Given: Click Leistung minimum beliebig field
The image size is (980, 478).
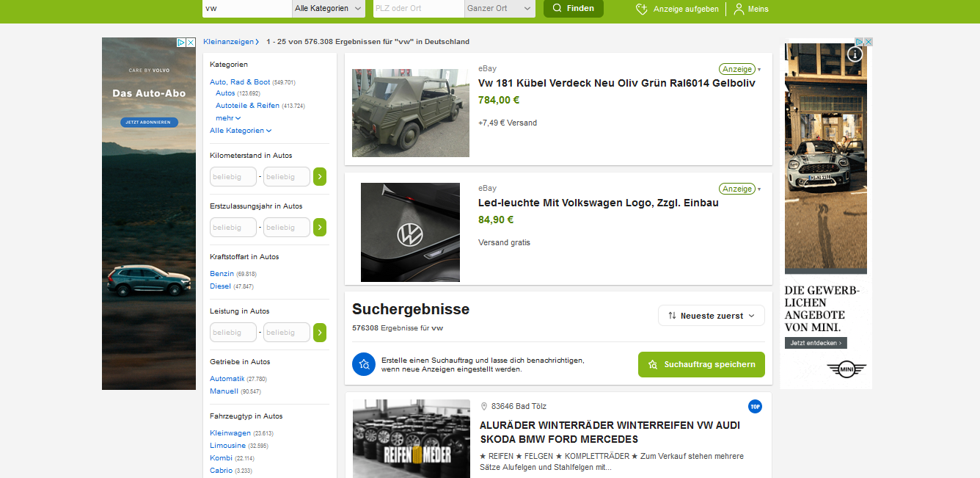Looking at the screenshot, I should click(x=233, y=332).
